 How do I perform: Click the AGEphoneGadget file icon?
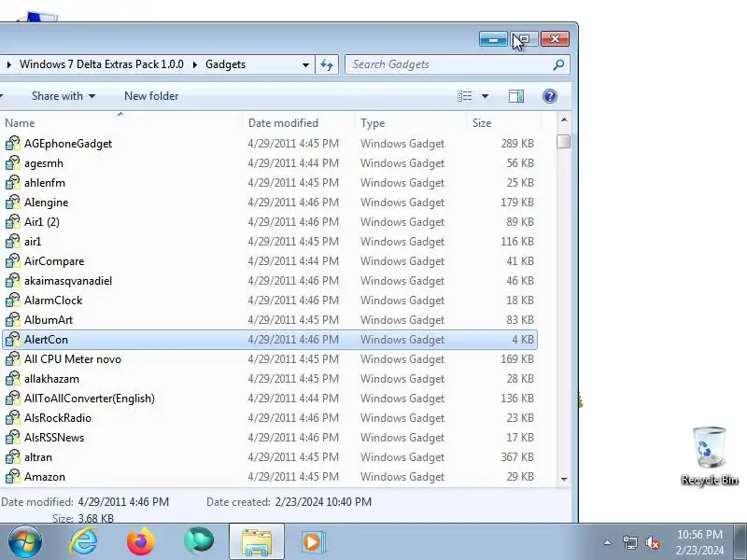13,144
